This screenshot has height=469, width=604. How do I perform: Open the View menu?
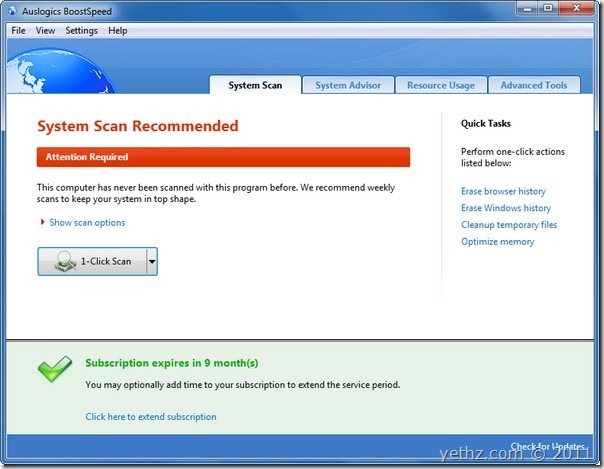[x=45, y=31]
